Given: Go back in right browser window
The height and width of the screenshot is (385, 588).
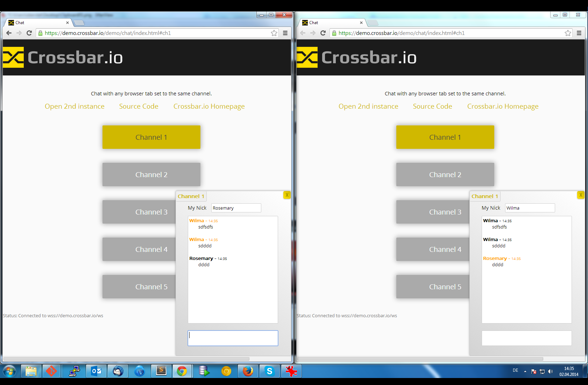Looking at the screenshot, I should [x=303, y=33].
